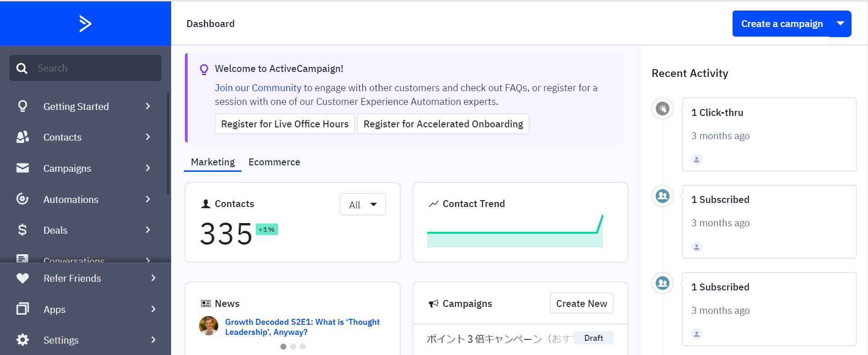The width and height of the screenshot is (868, 355).
Task: Click the +1% growth badge
Action: (267, 229)
